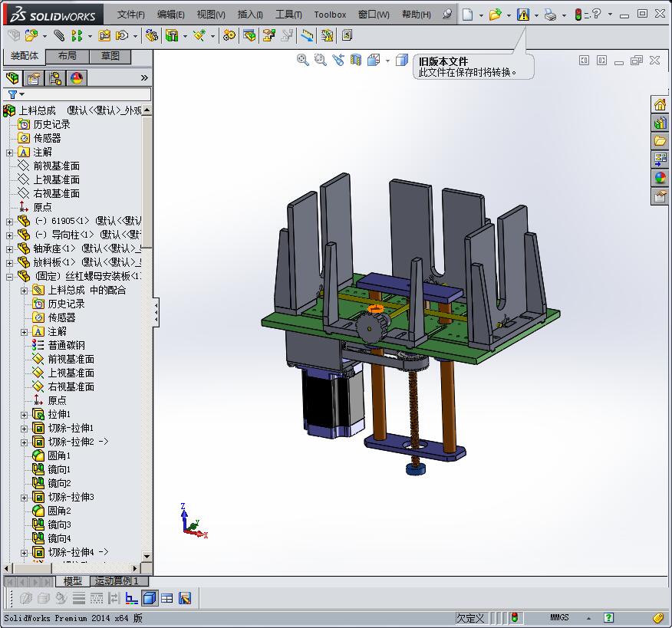Open the 编辑(E) menu

click(170, 15)
